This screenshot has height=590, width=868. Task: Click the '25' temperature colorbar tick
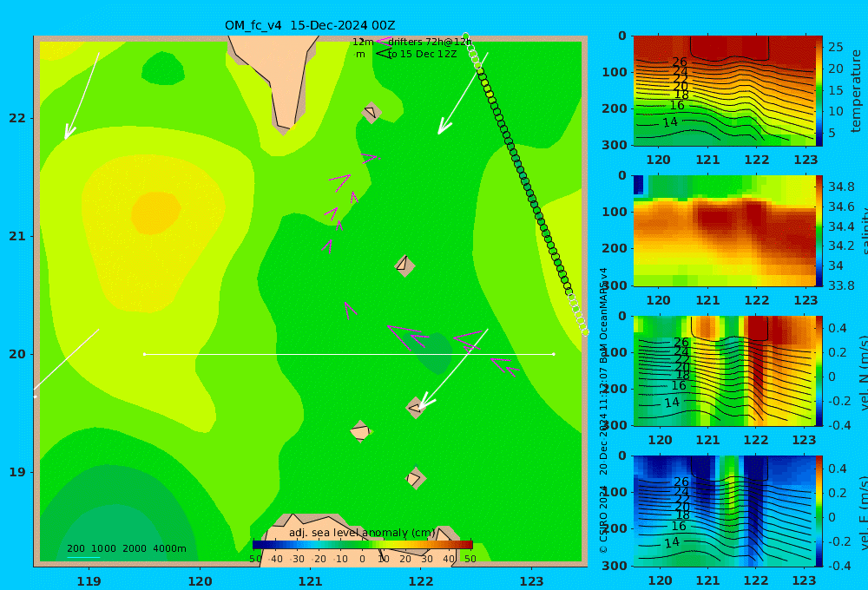point(835,47)
